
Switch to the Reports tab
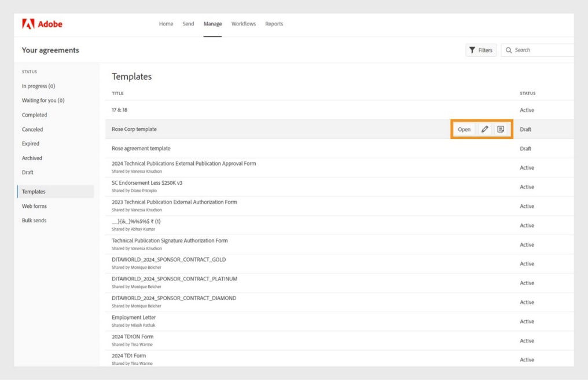pyautogui.click(x=274, y=24)
